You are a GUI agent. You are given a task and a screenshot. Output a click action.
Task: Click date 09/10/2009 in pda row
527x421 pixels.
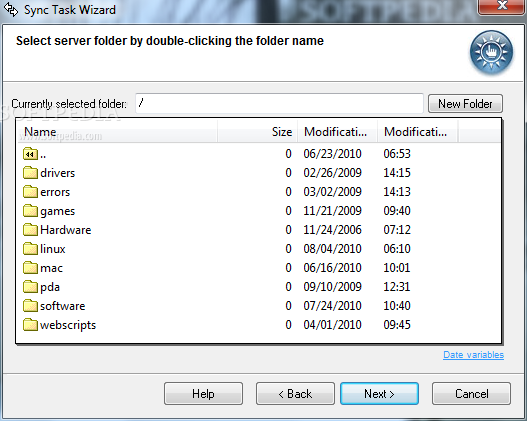click(332, 287)
